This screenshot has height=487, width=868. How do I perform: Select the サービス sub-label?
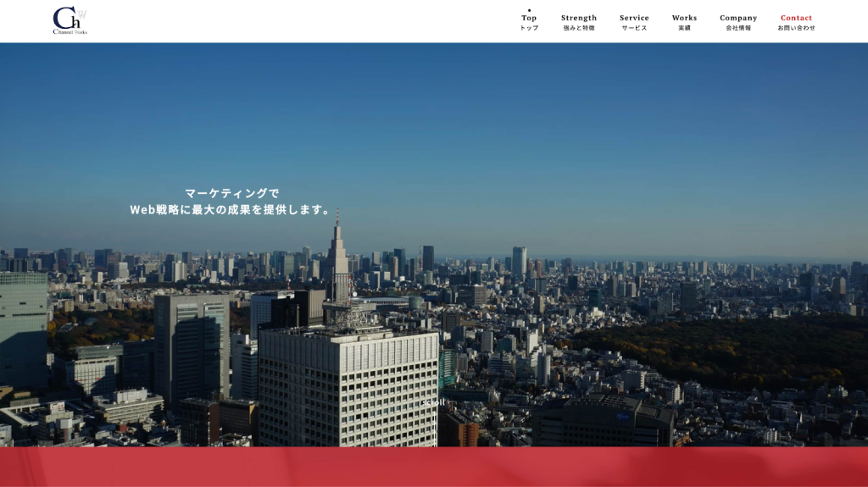tap(634, 28)
